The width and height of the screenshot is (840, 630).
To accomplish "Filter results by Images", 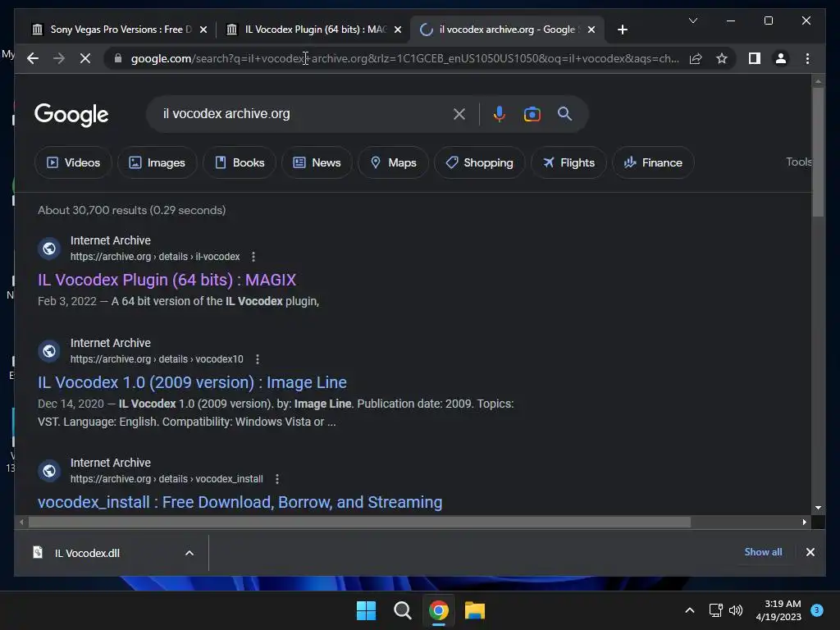I will [157, 162].
